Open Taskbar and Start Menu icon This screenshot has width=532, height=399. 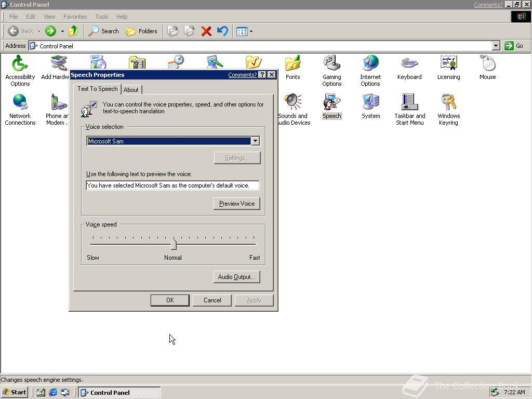pyautogui.click(x=409, y=110)
